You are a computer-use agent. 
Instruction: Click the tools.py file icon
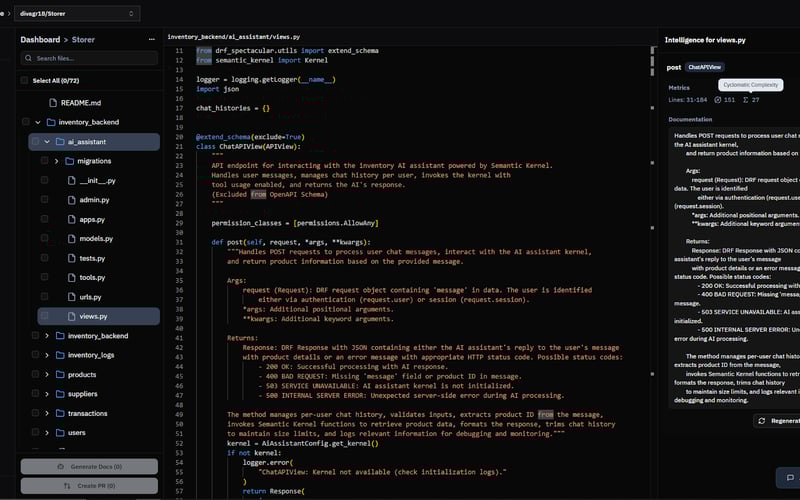pos(72,278)
